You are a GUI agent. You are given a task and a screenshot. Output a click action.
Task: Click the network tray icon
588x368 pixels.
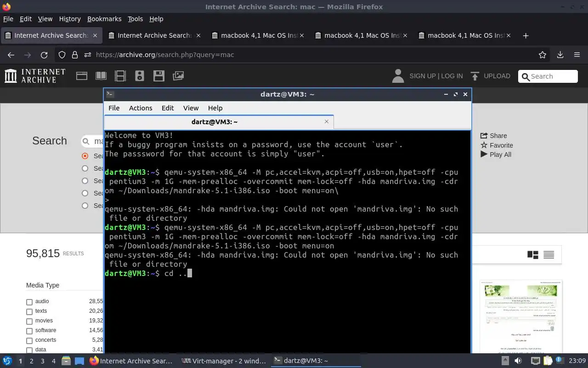(536, 361)
